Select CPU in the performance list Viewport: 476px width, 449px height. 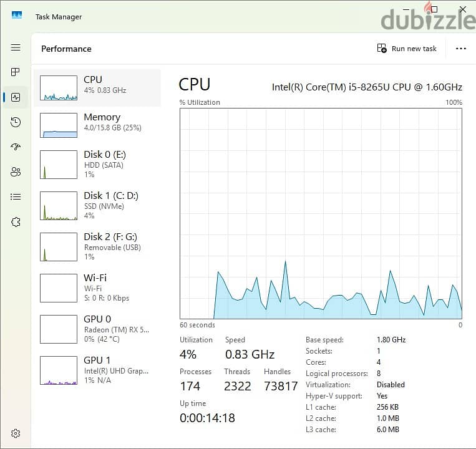(x=97, y=88)
